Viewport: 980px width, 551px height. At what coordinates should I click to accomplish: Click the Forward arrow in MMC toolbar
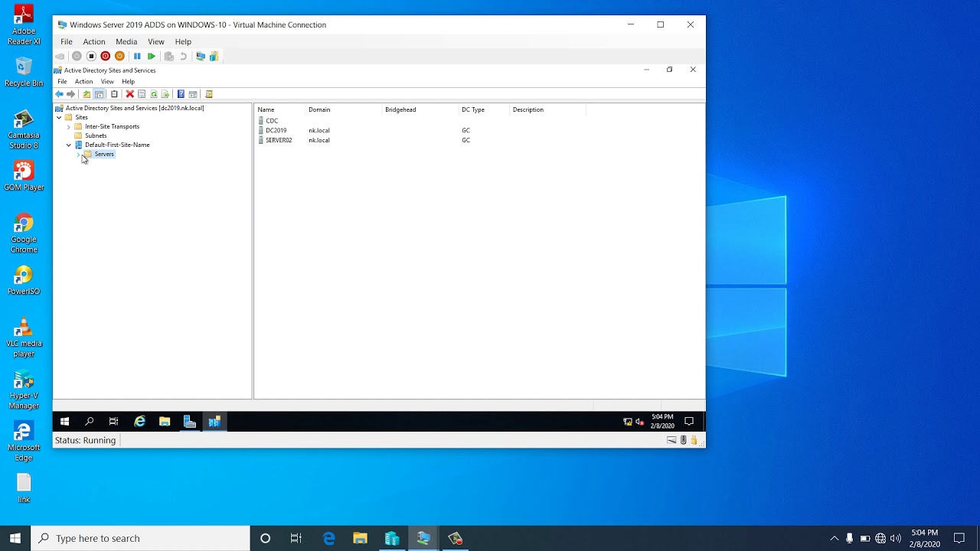tap(71, 94)
